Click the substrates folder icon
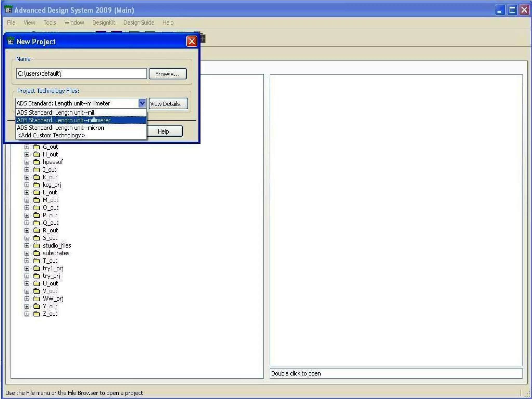This screenshot has height=399, width=532. click(37, 253)
